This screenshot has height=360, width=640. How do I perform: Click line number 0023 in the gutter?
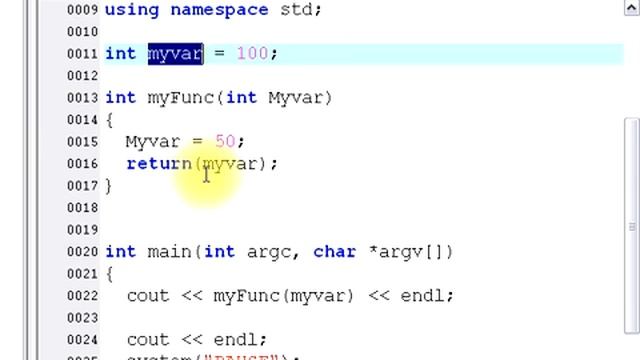pos(82,318)
